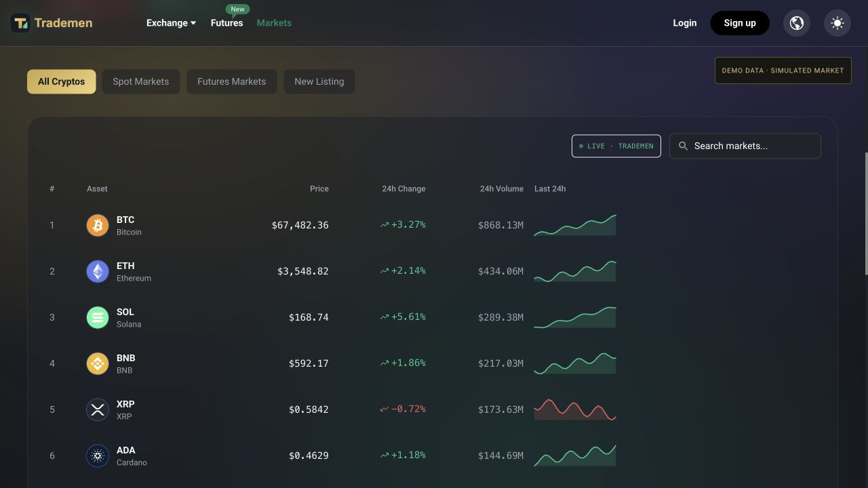868x488 pixels.
Task: Sort by 24h Volume column header
Action: click(502, 189)
